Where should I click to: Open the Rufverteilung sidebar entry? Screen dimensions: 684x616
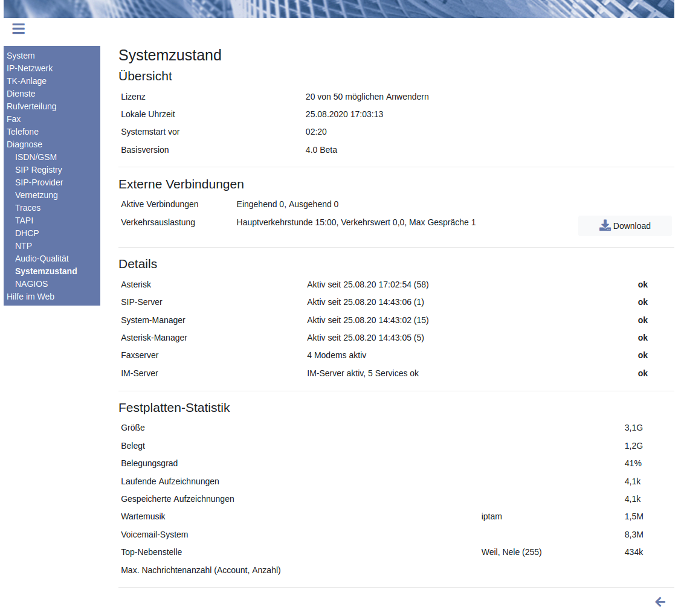point(31,106)
